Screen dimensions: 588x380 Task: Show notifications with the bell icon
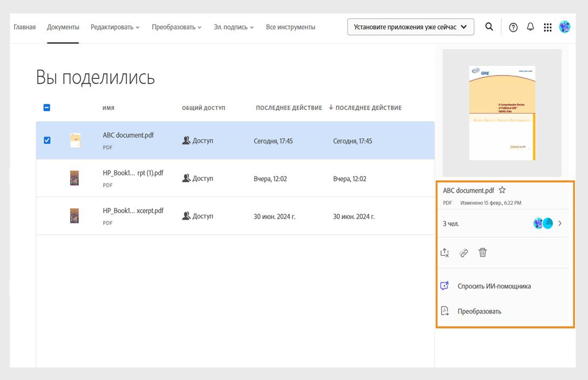pos(530,26)
